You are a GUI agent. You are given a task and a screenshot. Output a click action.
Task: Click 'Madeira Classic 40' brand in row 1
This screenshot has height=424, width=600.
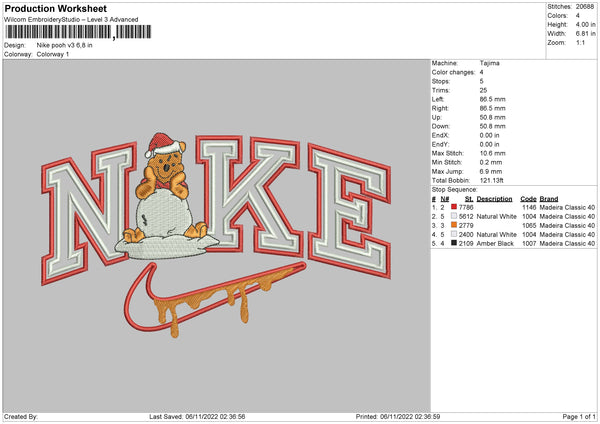[567, 207]
